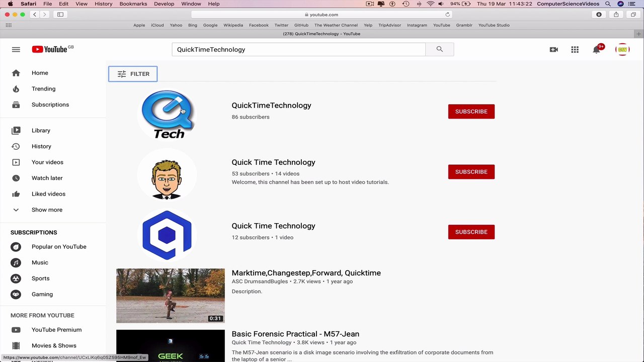Image resolution: width=644 pixels, height=362 pixels.
Task: Reload the page in the address bar
Action: 447,15
